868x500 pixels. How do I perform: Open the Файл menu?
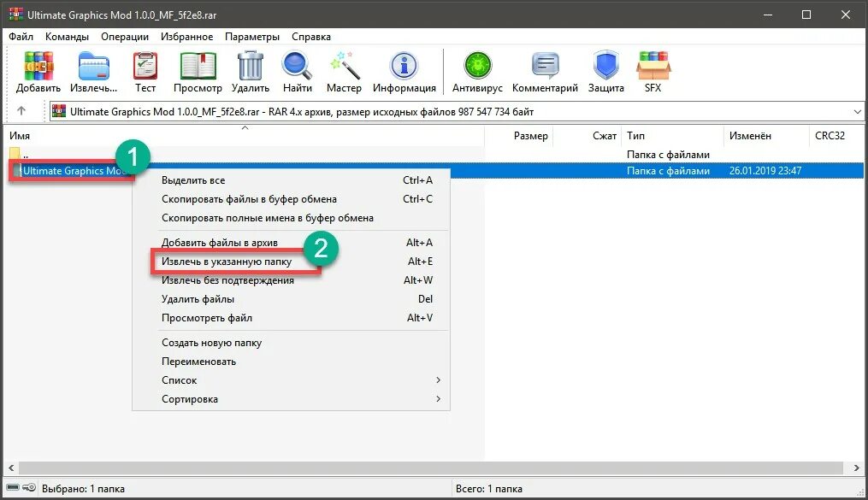(21, 37)
